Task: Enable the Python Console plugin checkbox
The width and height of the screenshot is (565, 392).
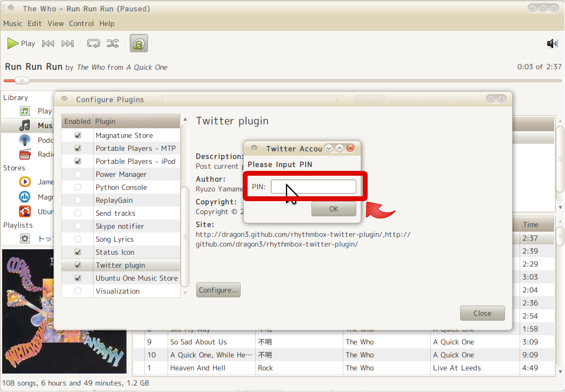Action: [x=78, y=188]
